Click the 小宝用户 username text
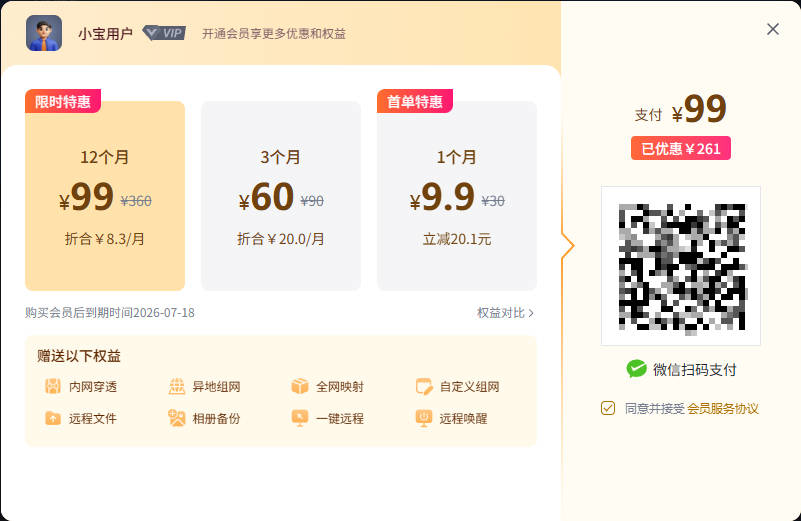The image size is (801, 521). tap(106, 34)
